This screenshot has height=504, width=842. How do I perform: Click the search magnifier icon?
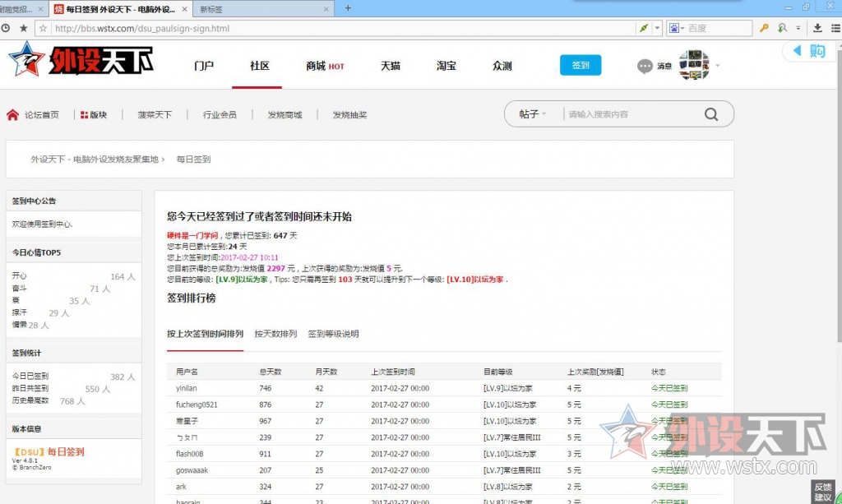point(711,114)
